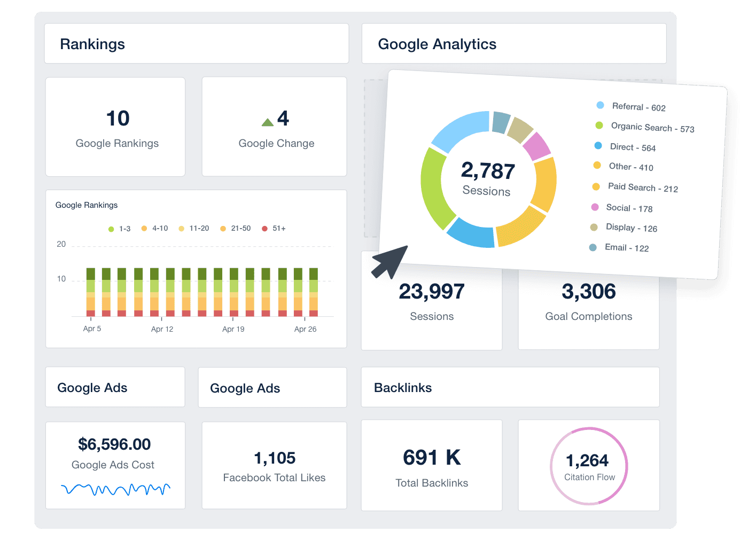
Task: Click the pink Citation Flow ring
Action: click(588, 465)
